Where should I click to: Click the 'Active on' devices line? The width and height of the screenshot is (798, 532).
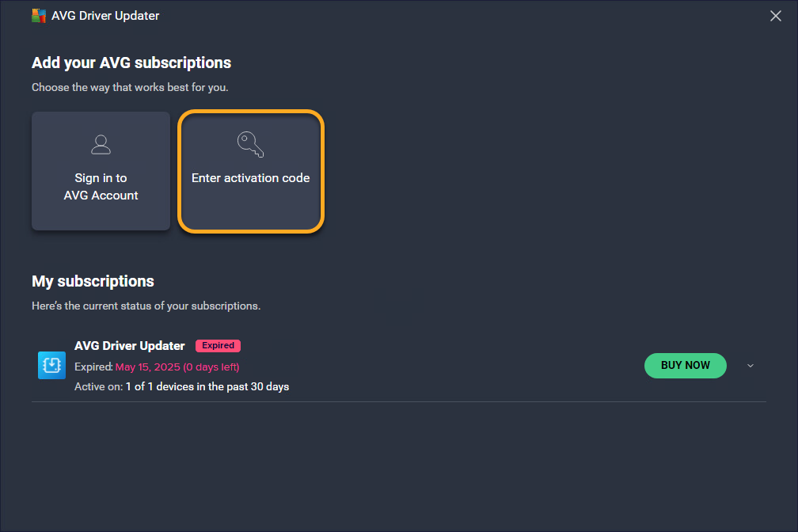point(181,387)
